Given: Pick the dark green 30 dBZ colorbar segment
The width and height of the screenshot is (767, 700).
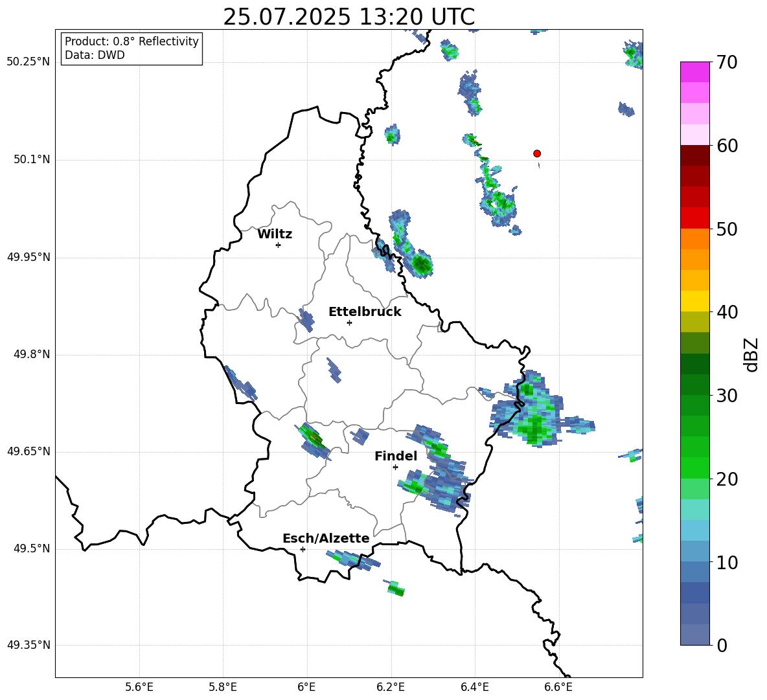Looking at the screenshot, I should 694,385.
